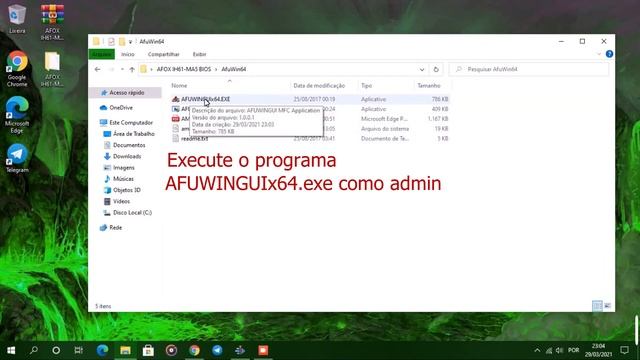Viewport: 640px width, 360px height.
Task: Open taskbar search
Action: coord(34,350)
